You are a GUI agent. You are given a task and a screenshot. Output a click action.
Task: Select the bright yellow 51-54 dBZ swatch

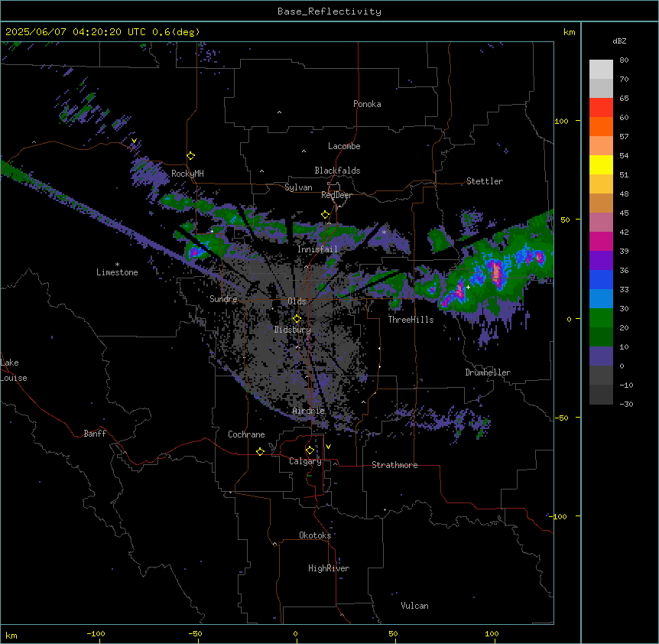(x=601, y=165)
